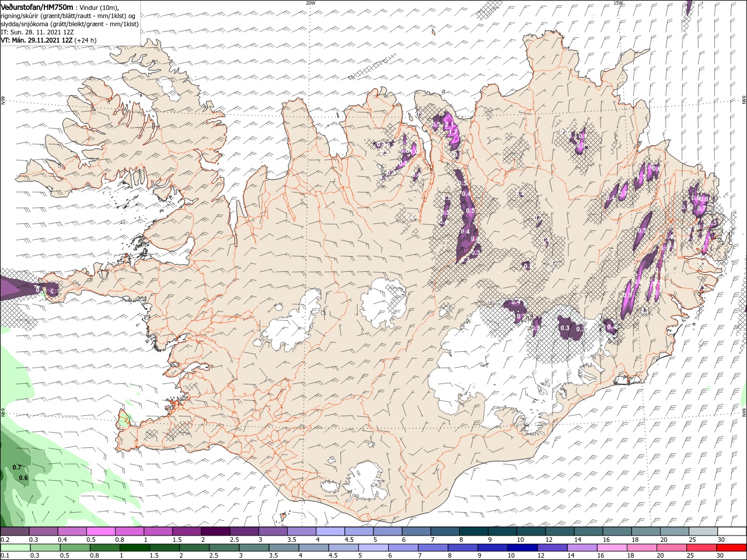Click the bright red '30' rain legend swatch
This screenshot has height=560, width=747.
(731, 548)
